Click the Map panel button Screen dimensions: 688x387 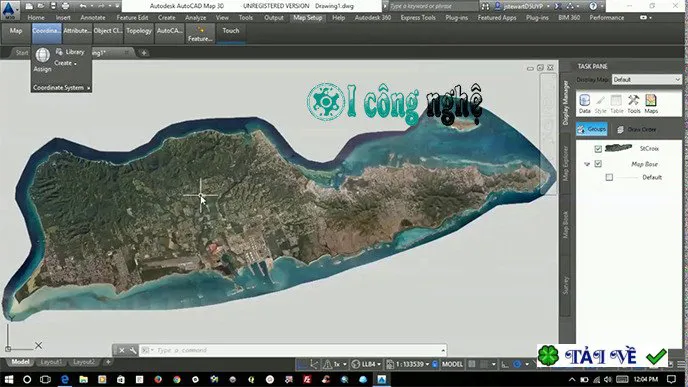[x=16, y=33]
